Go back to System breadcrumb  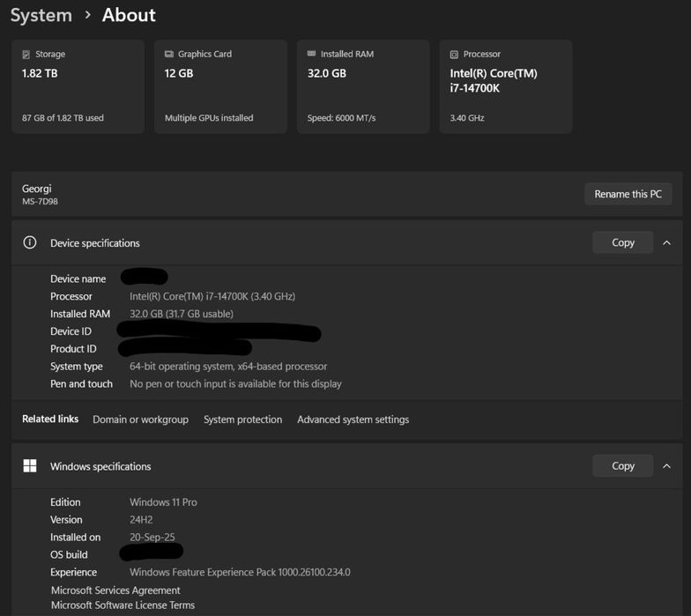(x=41, y=16)
